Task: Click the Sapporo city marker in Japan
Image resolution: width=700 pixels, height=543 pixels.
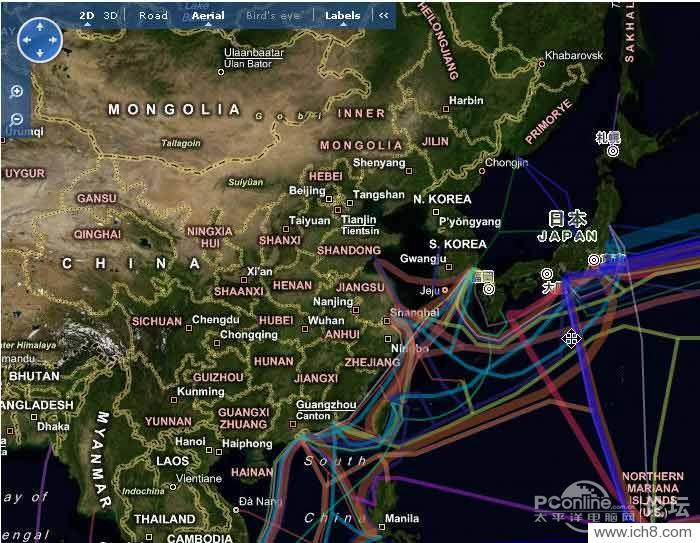Action: [x=613, y=151]
